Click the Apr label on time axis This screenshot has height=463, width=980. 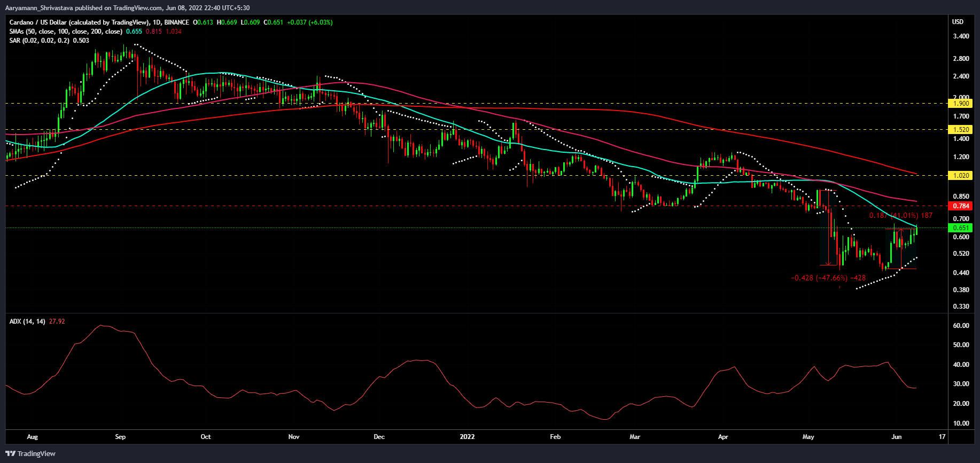point(723,437)
